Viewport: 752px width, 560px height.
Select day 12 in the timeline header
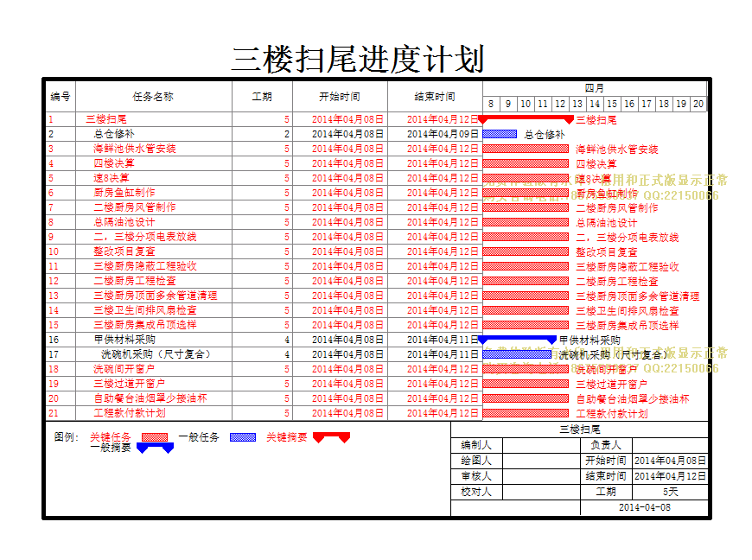pyautogui.click(x=560, y=104)
